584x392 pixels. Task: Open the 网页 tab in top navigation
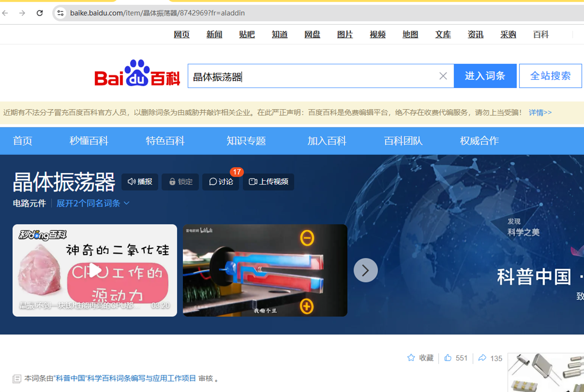pyautogui.click(x=181, y=35)
